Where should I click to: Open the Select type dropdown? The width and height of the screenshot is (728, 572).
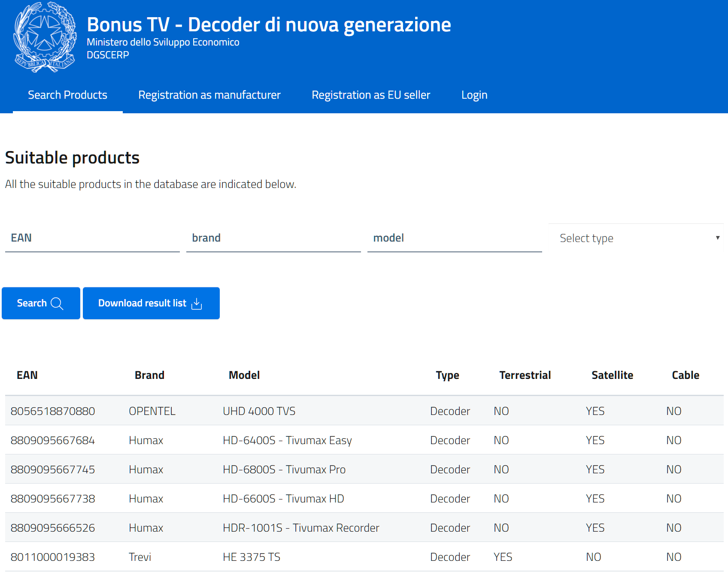[x=635, y=238]
